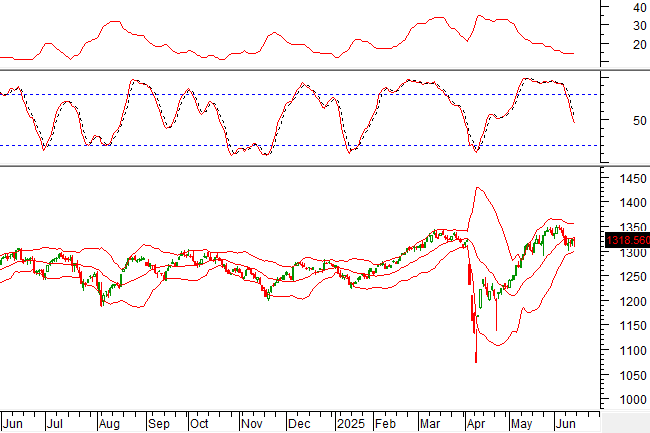The image size is (650, 433).
Task: Select the 2025 year label
Action: pyautogui.click(x=351, y=424)
